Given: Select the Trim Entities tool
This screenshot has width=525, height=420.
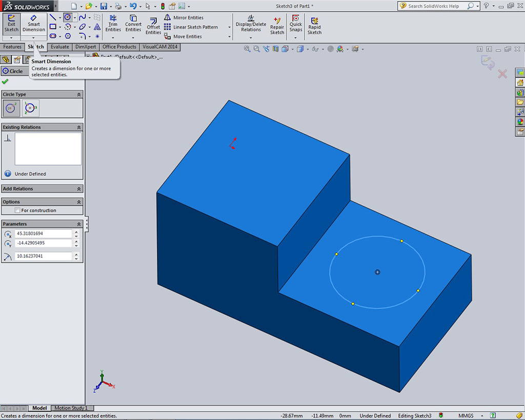Looking at the screenshot, I should (113, 24).
